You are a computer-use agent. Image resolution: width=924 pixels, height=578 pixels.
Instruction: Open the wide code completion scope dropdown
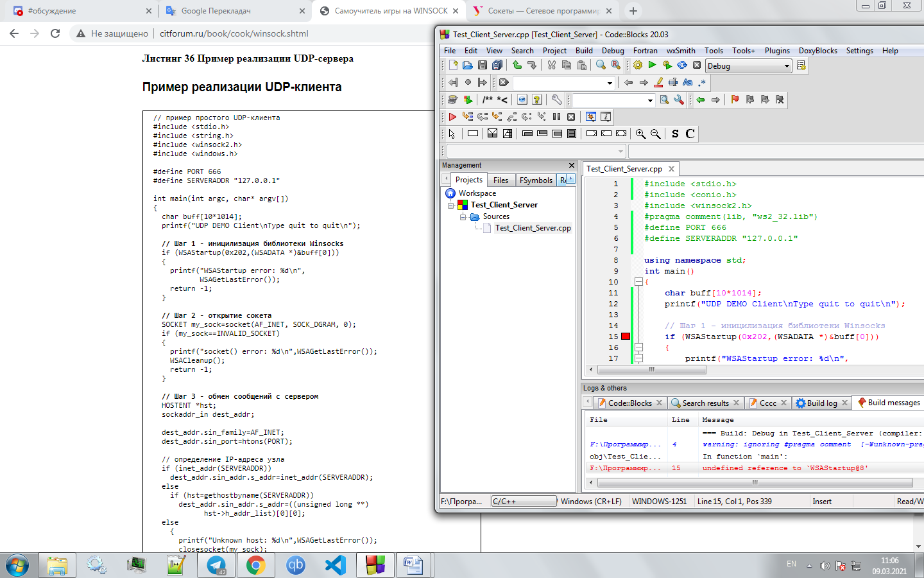(536, 151)
